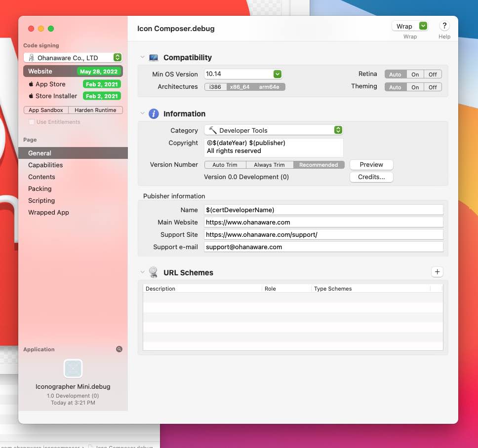This screenshot has height=448, width=478.
Task: Open the code signing identity dropdown
Action: point(73,58)
